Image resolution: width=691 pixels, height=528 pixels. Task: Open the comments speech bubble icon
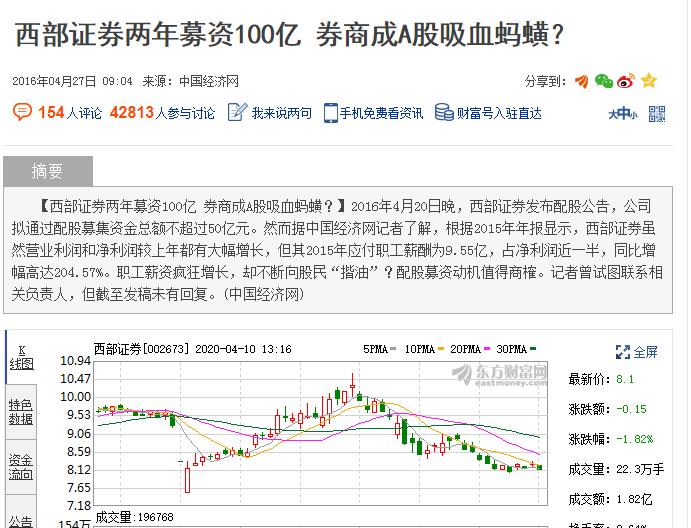[22, 112]
